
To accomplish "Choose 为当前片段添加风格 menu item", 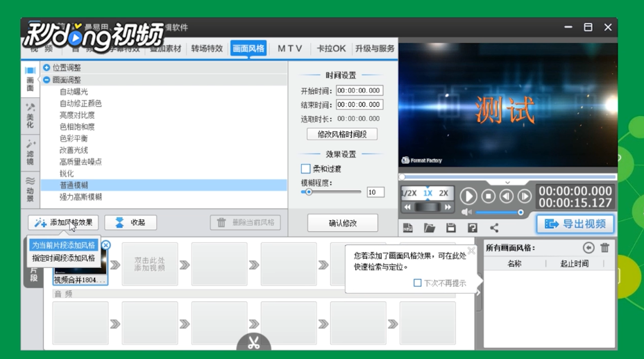I will coord(64,245).
